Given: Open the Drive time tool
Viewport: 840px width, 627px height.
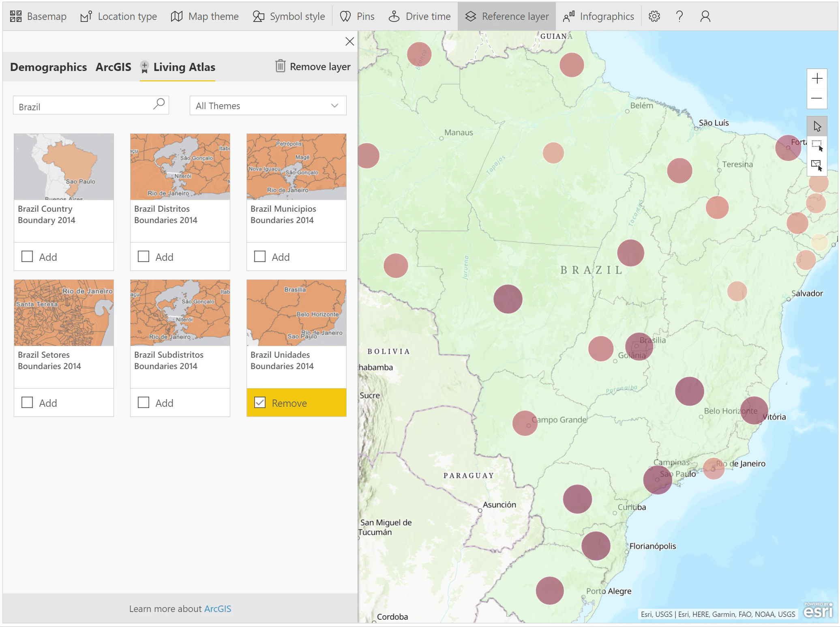Looking at the screenshot, I should point(420,16).
